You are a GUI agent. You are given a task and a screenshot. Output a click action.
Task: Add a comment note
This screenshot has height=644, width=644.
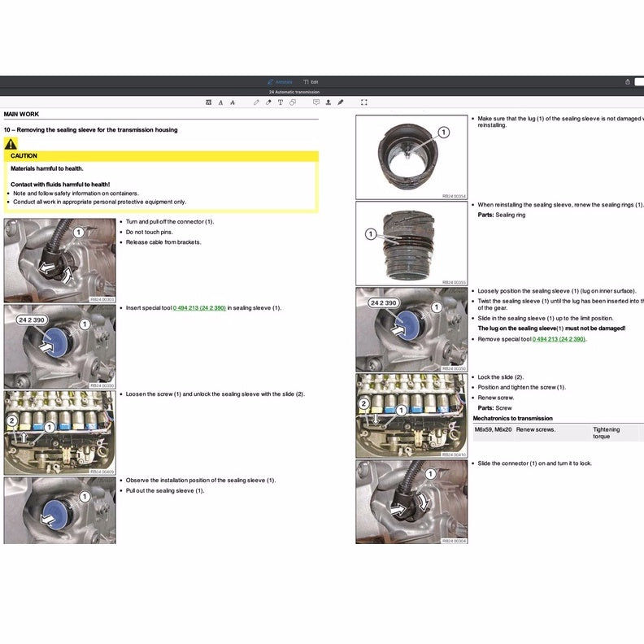coord(316,102)
